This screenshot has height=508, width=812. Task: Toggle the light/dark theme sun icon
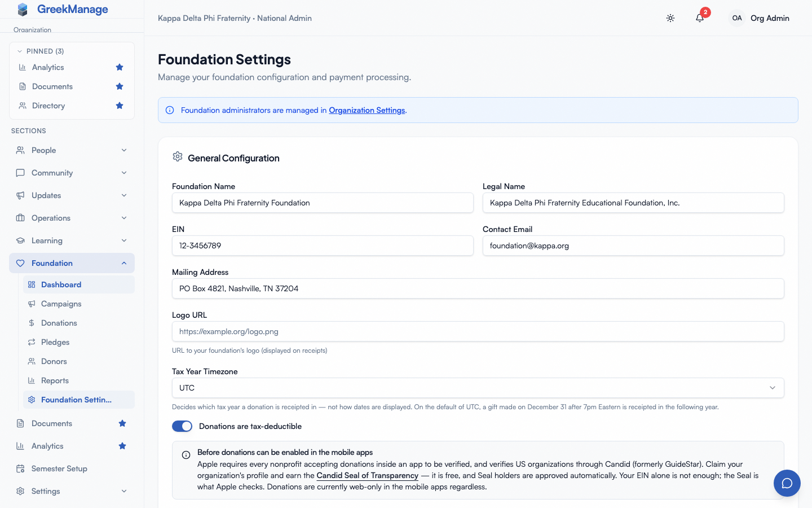(670, 18)
